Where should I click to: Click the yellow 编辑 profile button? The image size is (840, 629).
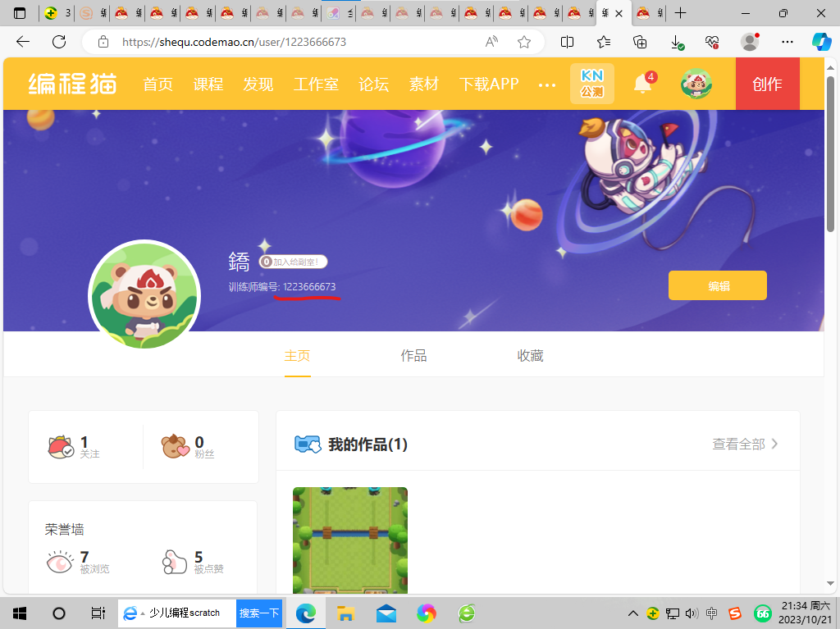(717, 285)
